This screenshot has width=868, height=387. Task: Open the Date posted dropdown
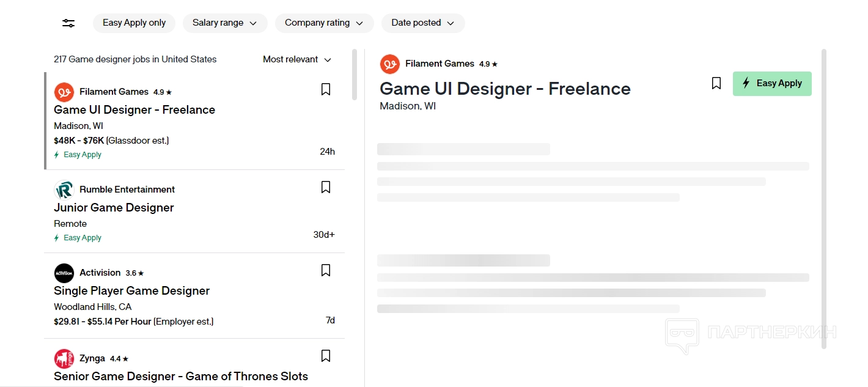pos(423,23)
